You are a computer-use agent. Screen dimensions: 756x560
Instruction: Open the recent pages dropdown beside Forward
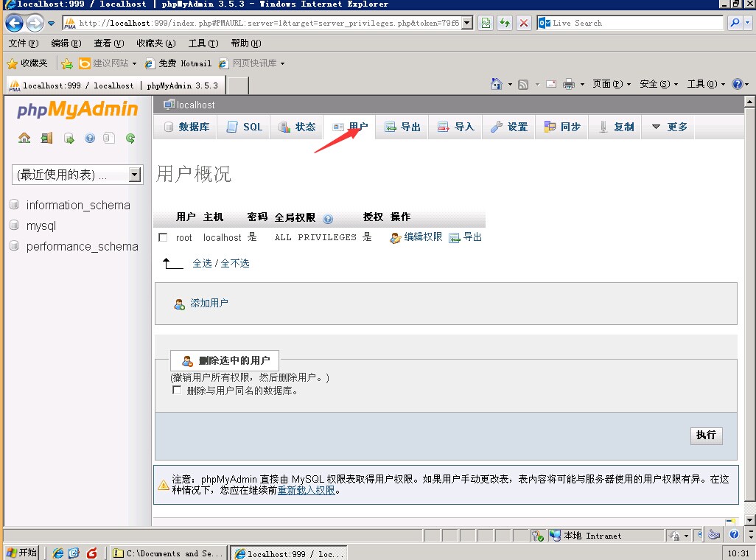[x=51, y=23]
